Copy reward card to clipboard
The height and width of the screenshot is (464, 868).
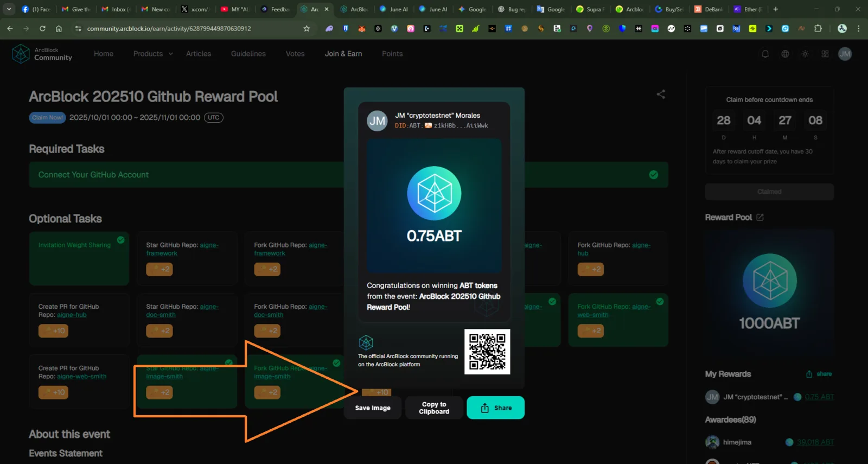(434, 408)
